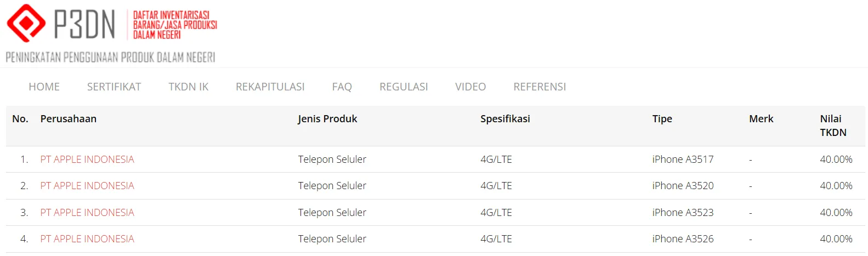
Task: Click the Perusahaan column header
Action: point(69,119)
